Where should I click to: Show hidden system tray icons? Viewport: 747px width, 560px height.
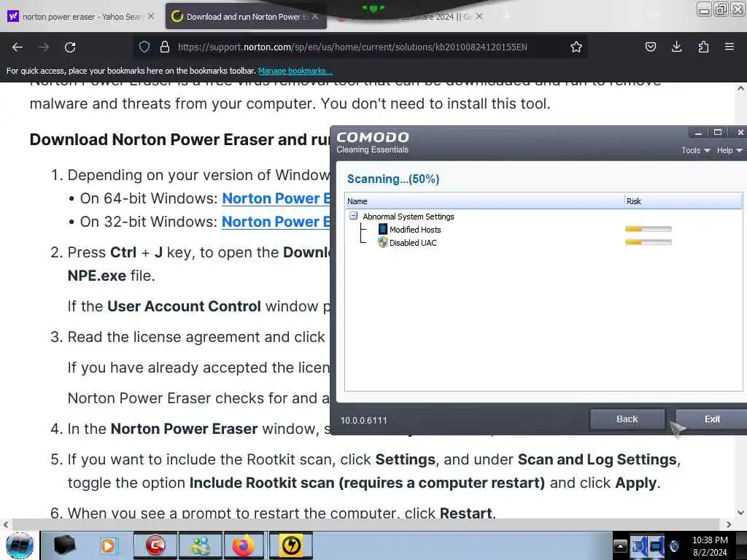pyautogui.click(x=620, y=546)
